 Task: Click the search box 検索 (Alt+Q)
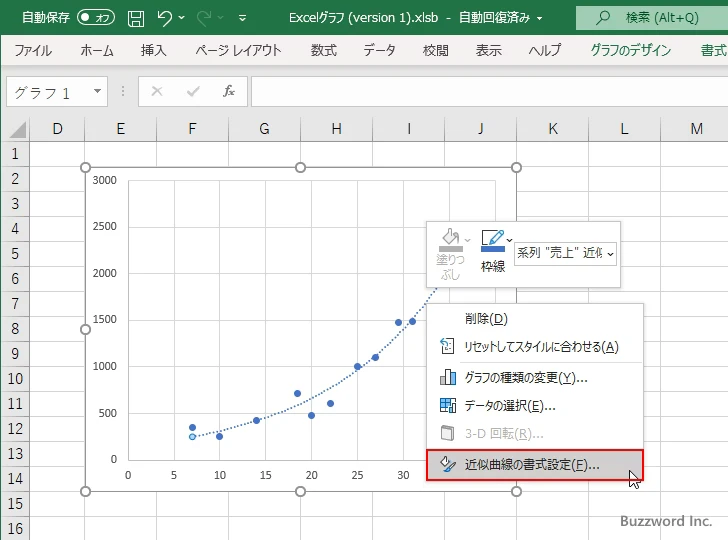650,17
